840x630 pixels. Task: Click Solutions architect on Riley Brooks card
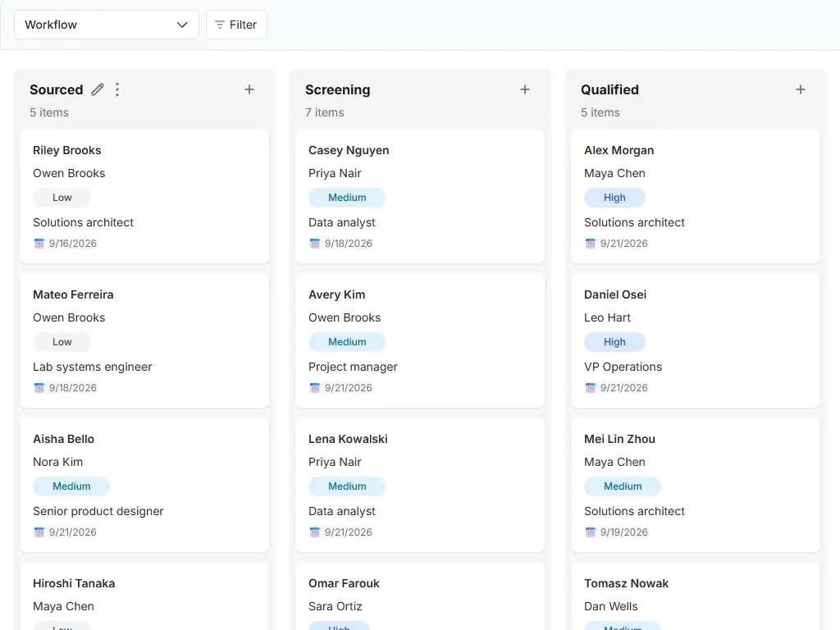pyautogui.click(x=83, y=222)
